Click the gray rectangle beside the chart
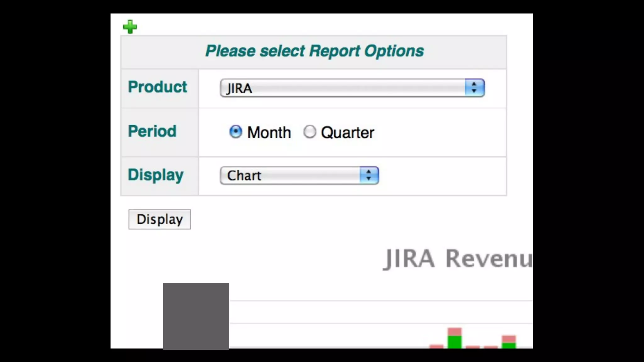This screenshot has height=362, width=644. (x=196, y=316)
